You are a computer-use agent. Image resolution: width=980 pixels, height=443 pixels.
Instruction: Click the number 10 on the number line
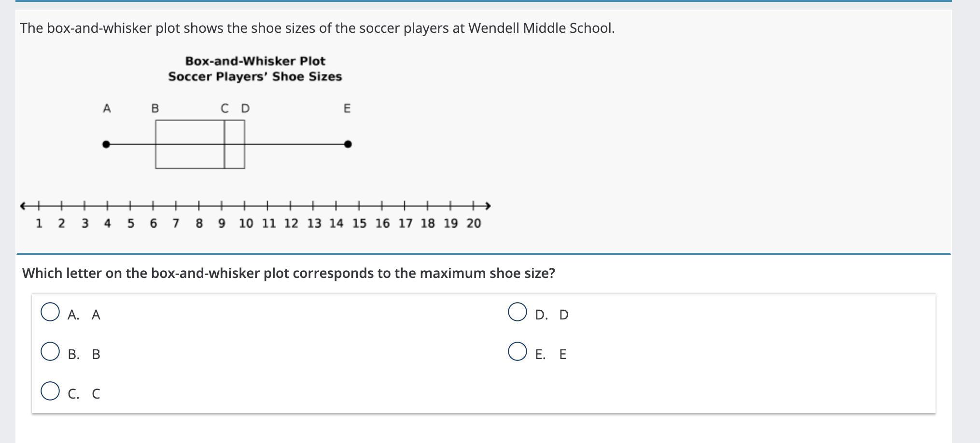[246, 223]
